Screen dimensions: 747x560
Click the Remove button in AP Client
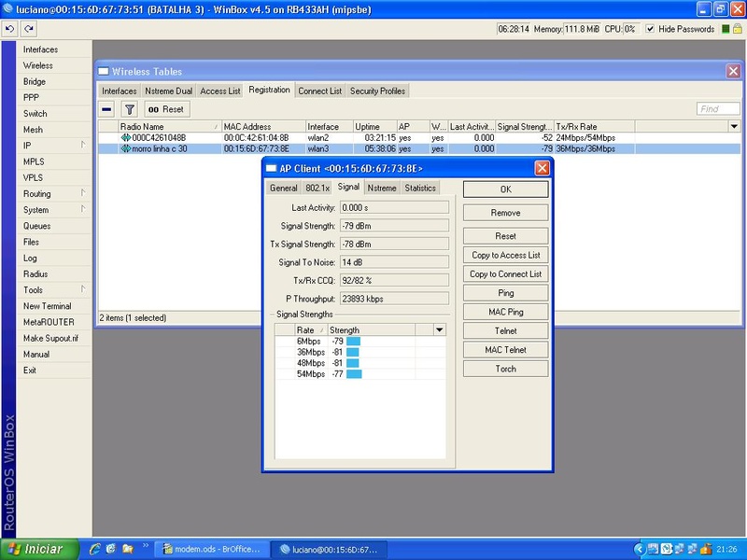505,213
